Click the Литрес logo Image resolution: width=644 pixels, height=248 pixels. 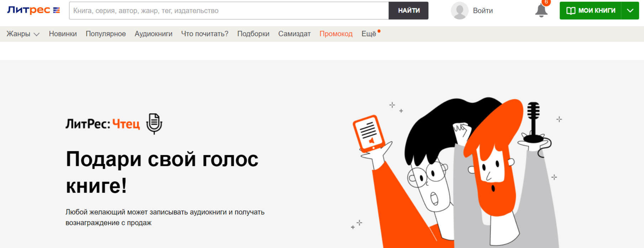(x=33, y=10)
